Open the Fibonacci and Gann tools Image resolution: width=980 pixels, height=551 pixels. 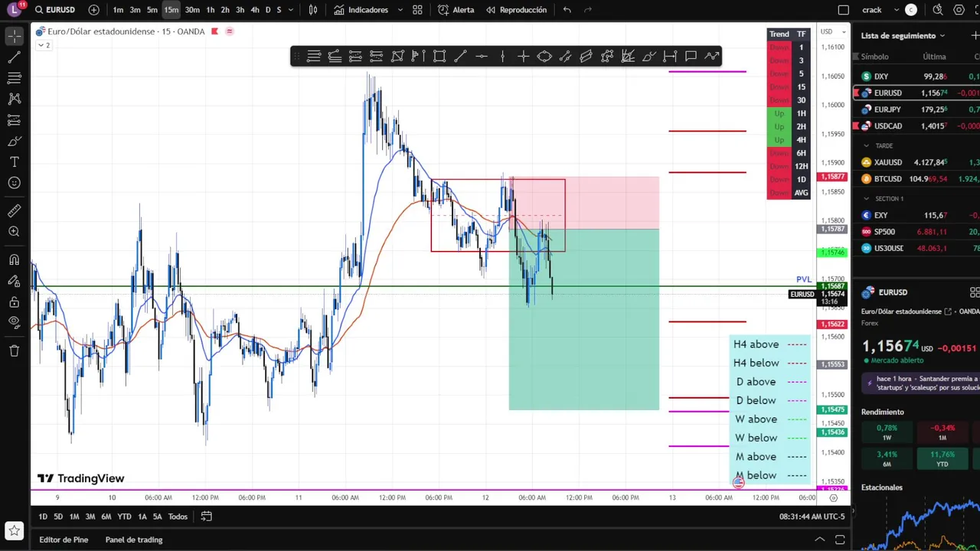pos(14,78)
